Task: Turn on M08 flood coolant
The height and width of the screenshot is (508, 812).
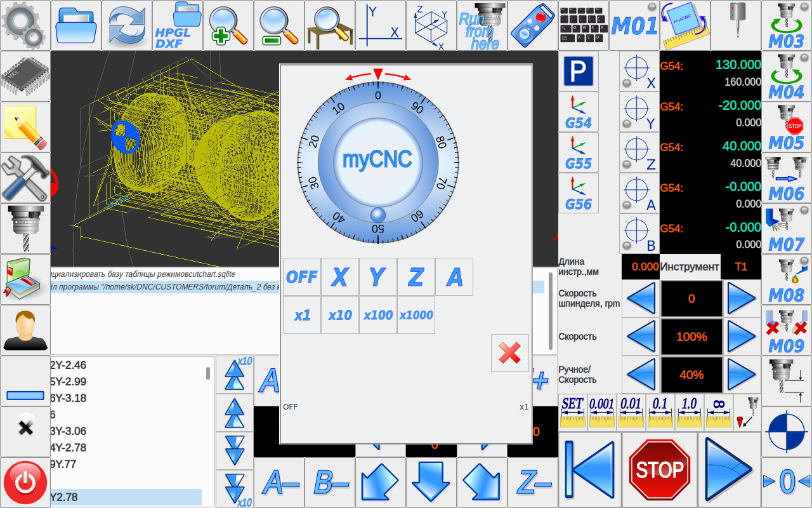Action: (x=787, y=279)
